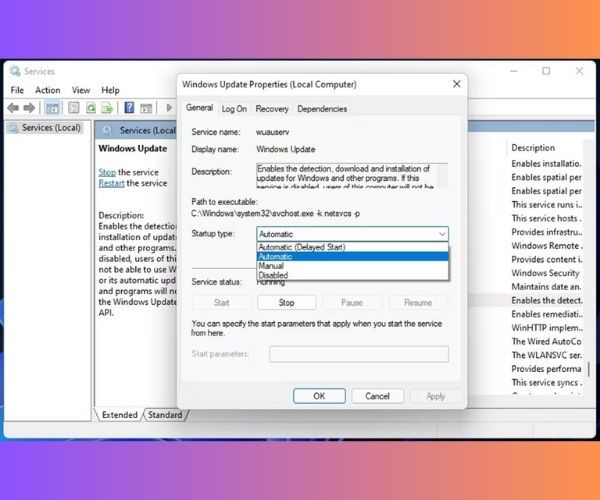This screenshot has height=500, width=600.
Task: Click the Restart service link
Action: [x=111, y=183]
